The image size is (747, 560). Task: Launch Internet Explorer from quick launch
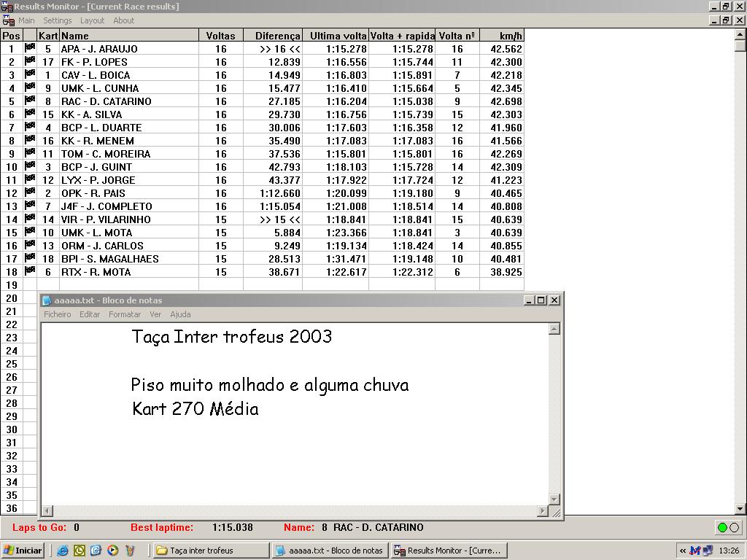coord(63,551)
